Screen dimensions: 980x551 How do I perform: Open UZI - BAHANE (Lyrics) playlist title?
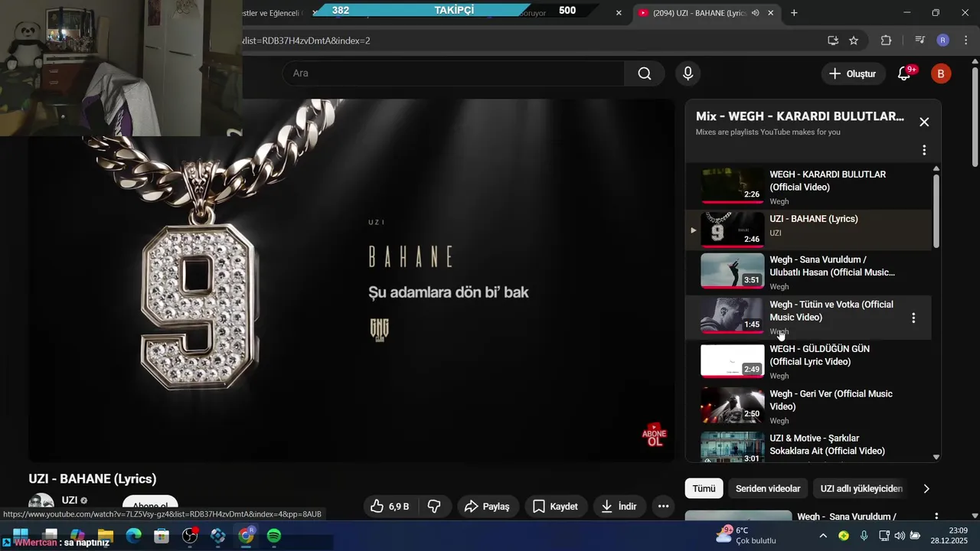(x=814, y=219)
